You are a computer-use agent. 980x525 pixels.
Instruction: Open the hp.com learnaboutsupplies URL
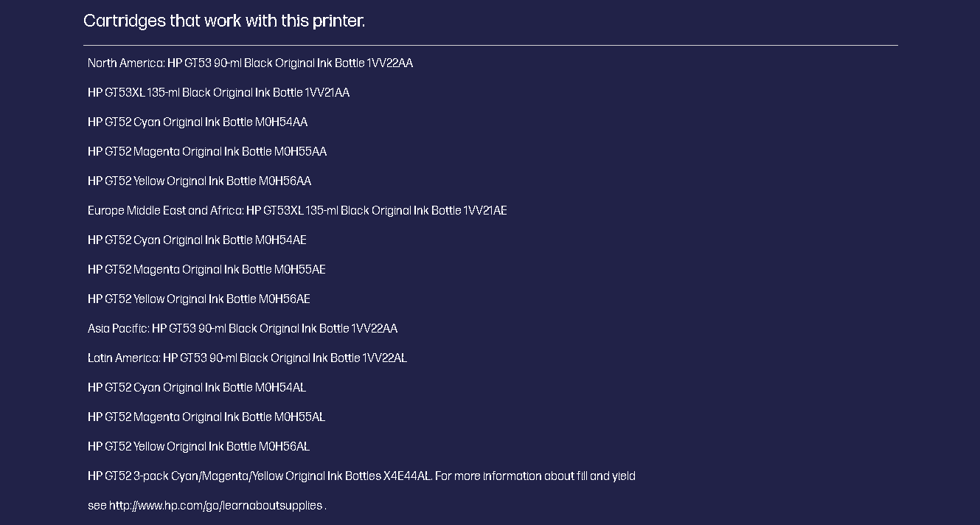coord(216,506)
